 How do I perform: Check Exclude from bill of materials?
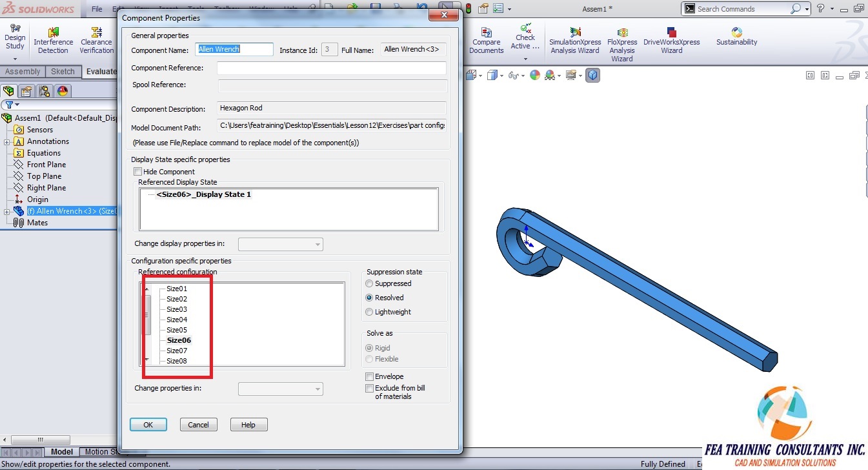click(x=369, y=389)
